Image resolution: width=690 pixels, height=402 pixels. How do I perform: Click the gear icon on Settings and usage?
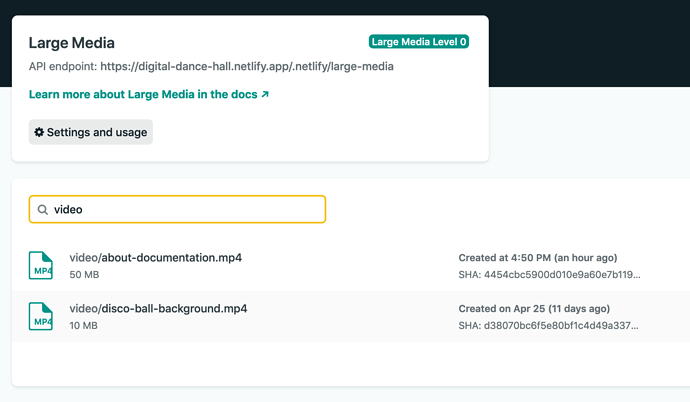click(x=39, y=132)
